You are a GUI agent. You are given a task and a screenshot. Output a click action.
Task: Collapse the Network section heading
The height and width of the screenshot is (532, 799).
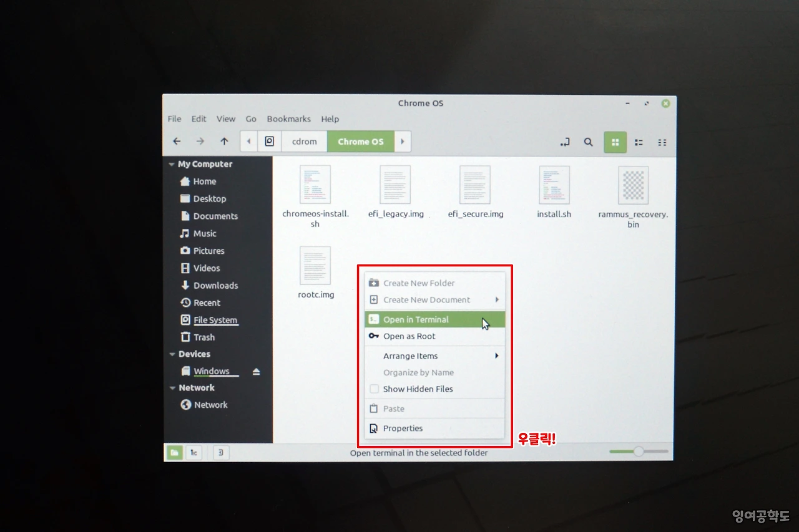[172, 388]
